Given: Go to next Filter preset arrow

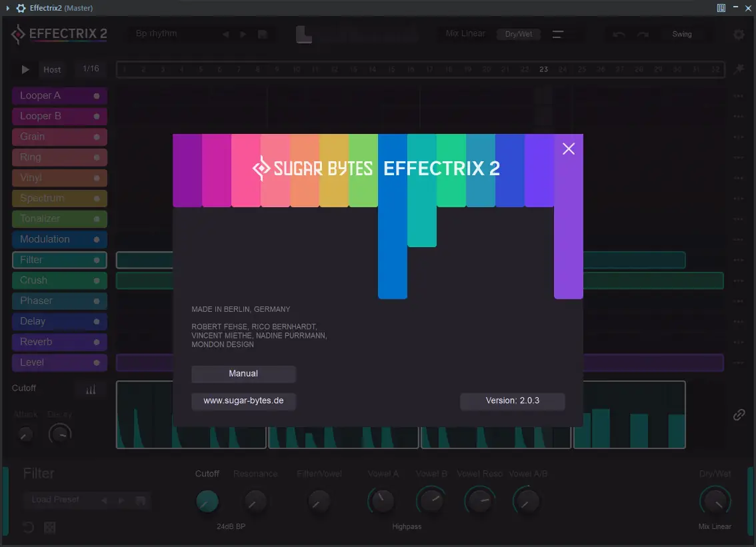Looking at the screenshot, I should tap(121, 501).
